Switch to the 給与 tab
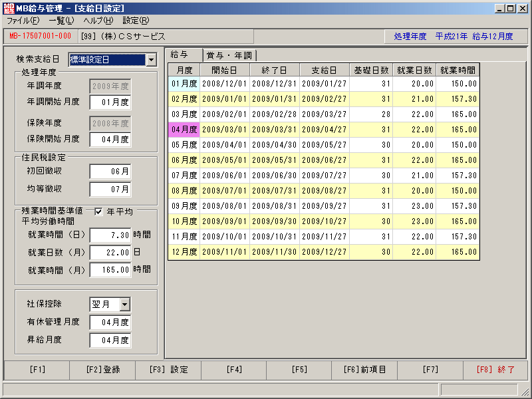 click(x=183, y=55)
